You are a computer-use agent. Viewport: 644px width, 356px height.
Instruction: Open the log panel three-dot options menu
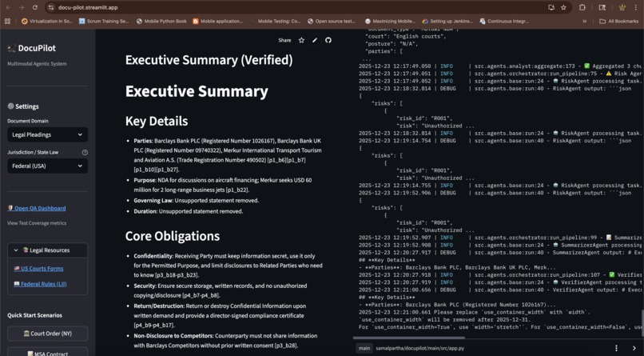coord(616,348)
